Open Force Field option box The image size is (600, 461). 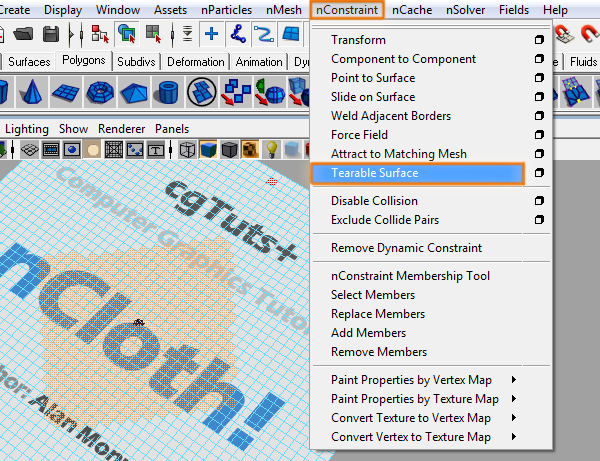(x=539, y=135)
